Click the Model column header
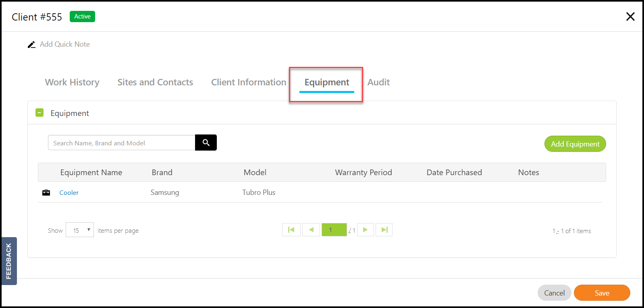This screenshot has height=308, width=644. (255, 172)
